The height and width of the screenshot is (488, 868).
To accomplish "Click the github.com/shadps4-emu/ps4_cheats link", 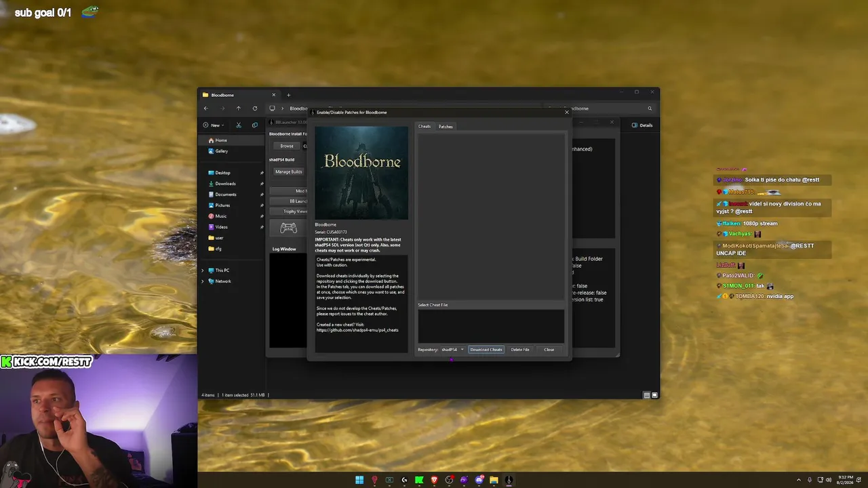I will (x=357, y=330).
